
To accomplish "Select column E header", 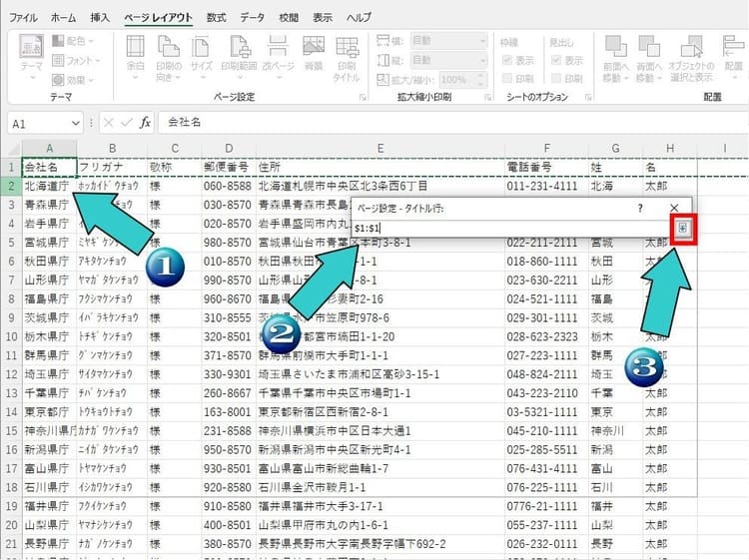I will [x=380, y=149].
